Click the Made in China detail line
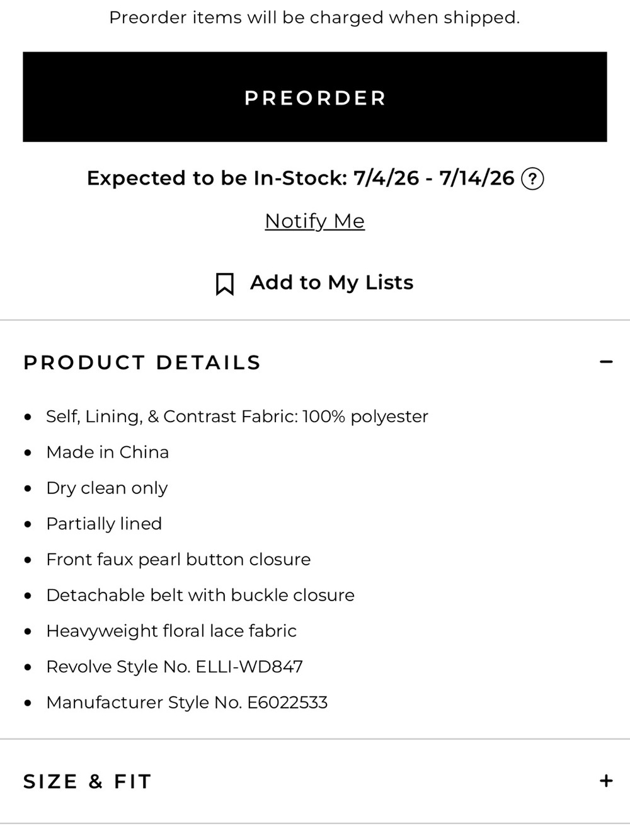Image resolution: width=630 pixels, height=840 pixels. pos(108,452)
